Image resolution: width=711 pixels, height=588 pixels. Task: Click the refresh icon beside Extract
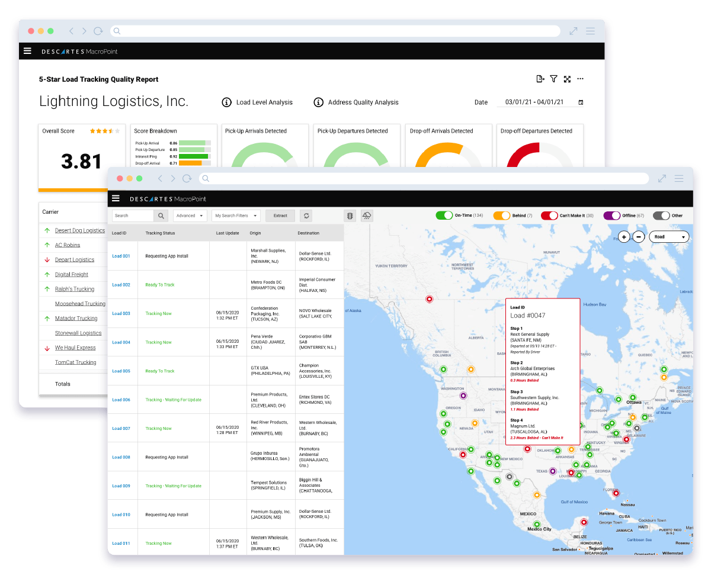pyautogui.click(x=306, y=216)
